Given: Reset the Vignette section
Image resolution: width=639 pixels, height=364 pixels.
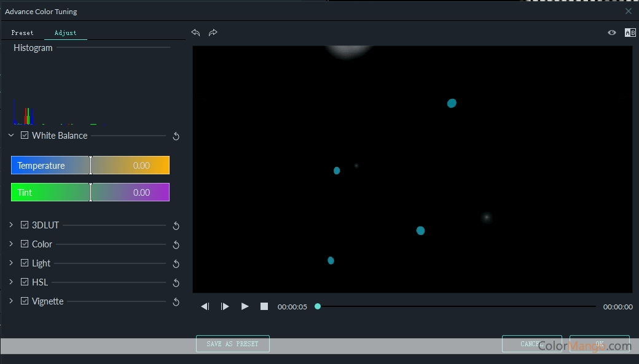Looking at the screenshot, I should [x=176, y=302].
